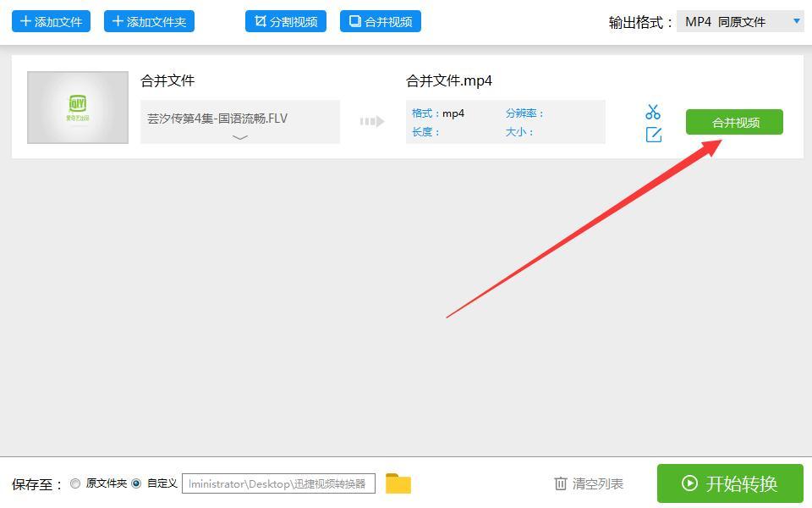
Task: Expand the merged file list chevron
Action: click(x=240, y=137)
